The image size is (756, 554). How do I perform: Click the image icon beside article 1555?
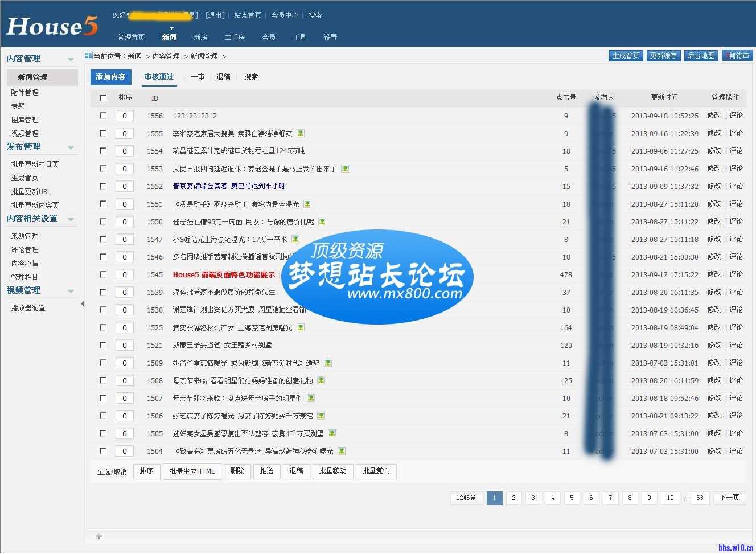pos(301,133)
